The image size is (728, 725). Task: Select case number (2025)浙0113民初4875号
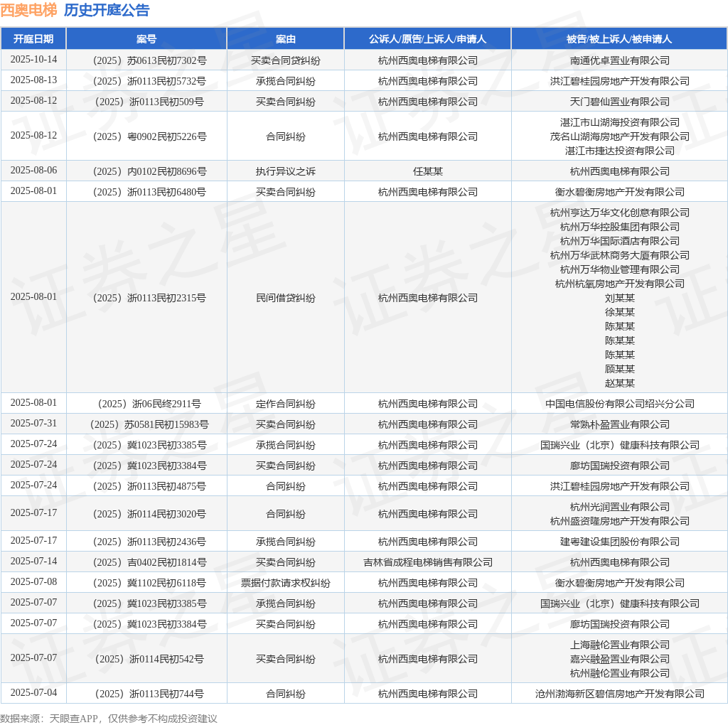tap(149, 486)
